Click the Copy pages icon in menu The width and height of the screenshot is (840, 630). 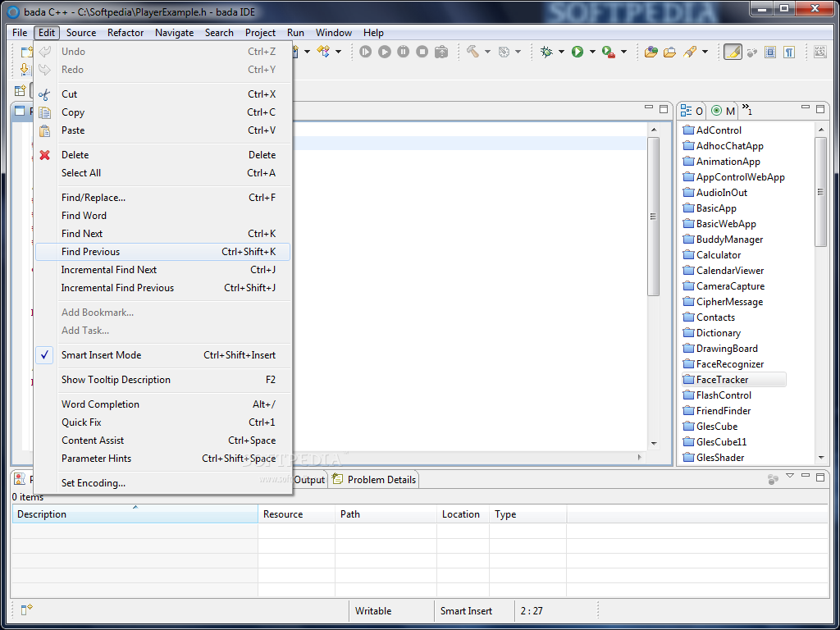tap(44, 112)
